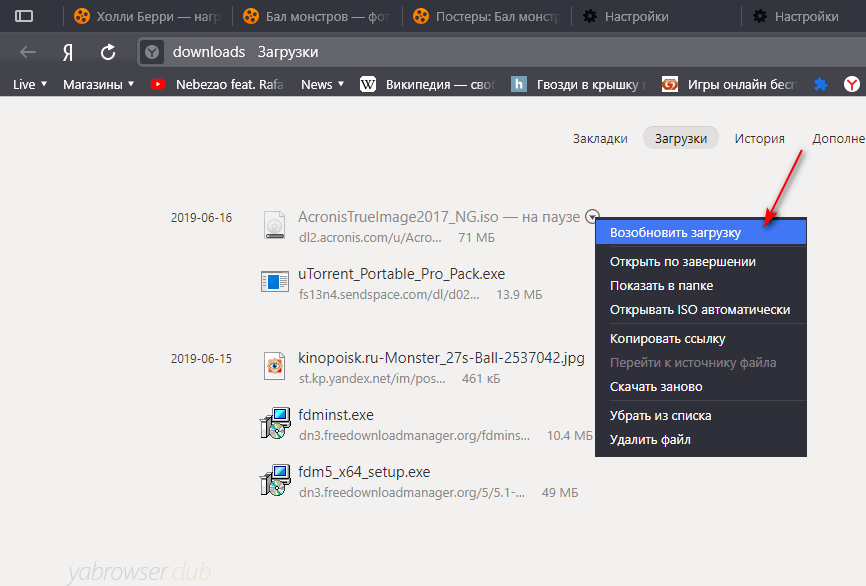Click the uTorrent_Portable_Pro_Pack.exe file icon
866x586 pixels.
274,282
